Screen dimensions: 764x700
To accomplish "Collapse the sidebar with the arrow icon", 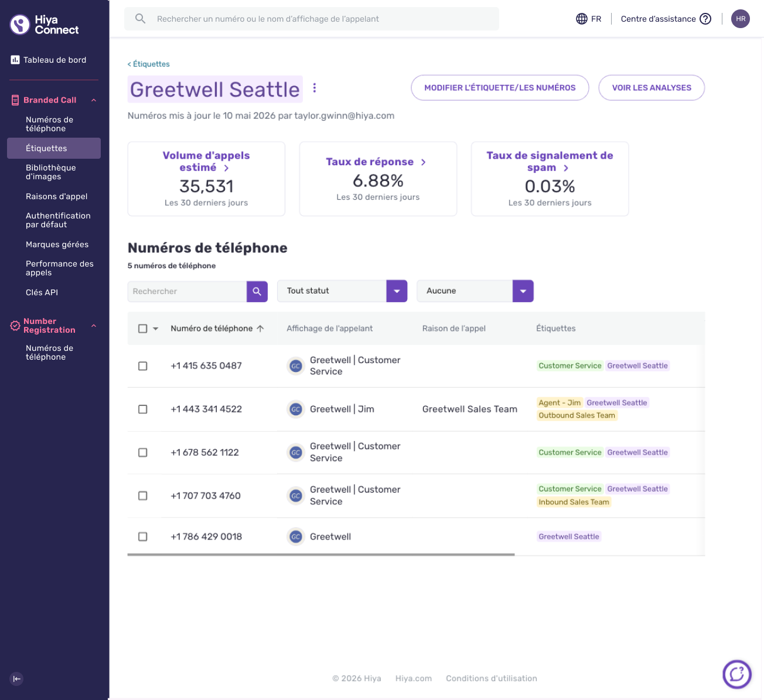I will [17, 679].
